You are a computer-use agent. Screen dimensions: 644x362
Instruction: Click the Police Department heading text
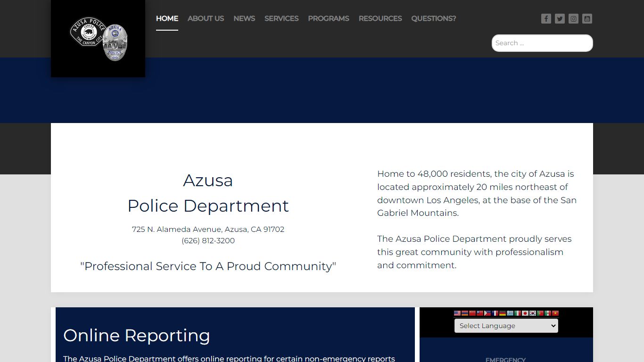tap(208, 206)
